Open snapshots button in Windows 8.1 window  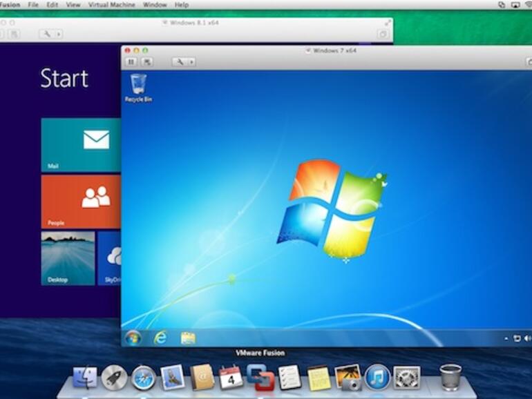coord(15,34)
